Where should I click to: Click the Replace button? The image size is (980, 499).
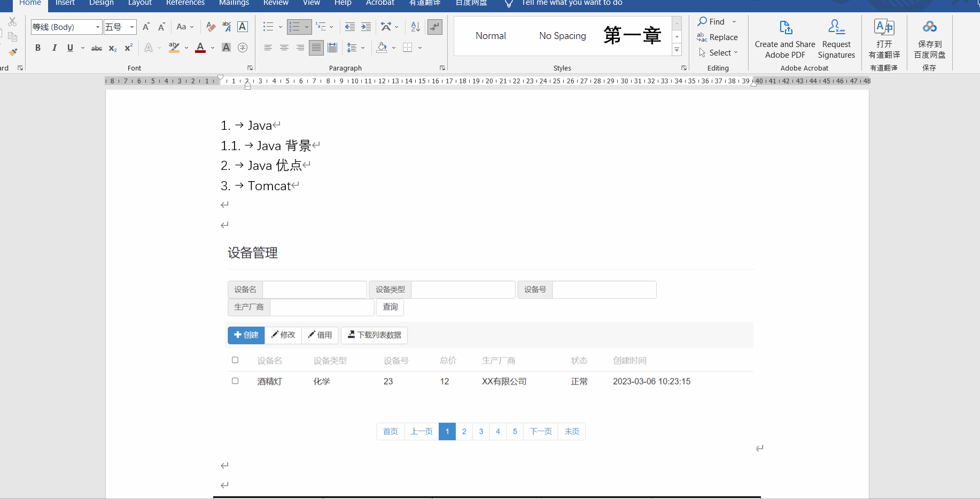tap(718, 37)
